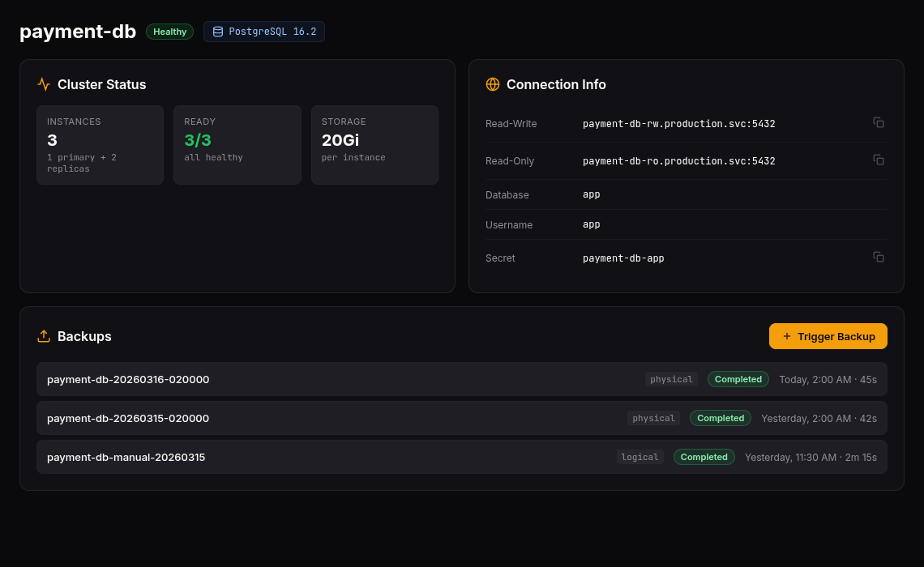Select payment-db-ro.production.svc:5432 address
The image size is (924, 567).
[679, 160]
